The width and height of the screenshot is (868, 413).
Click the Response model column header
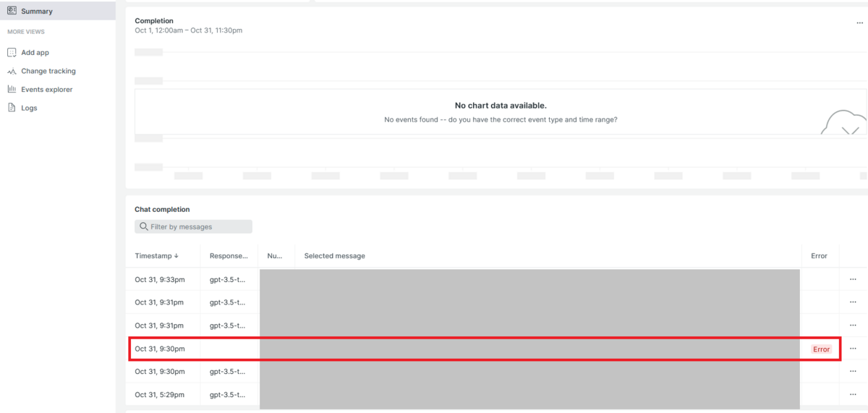(229, 256)
